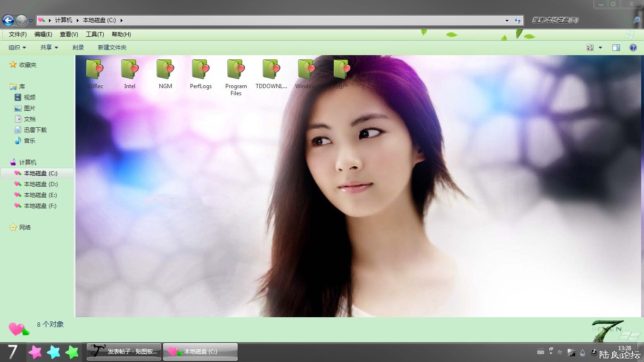Click the 搜索 本地磁盘 (C:) search field
Screen dimensions: 644x362
[x=580, y=20]
